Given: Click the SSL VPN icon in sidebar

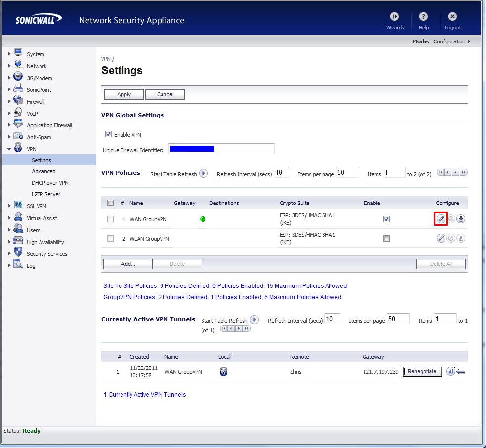Looking at the screenshot, I should (18, 205).
